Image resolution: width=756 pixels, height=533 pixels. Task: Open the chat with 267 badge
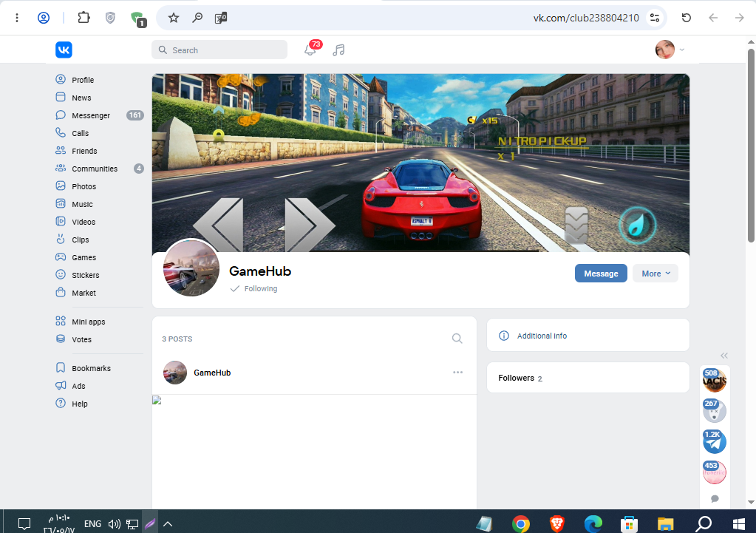pyautogui.click(x=715, y=410)
